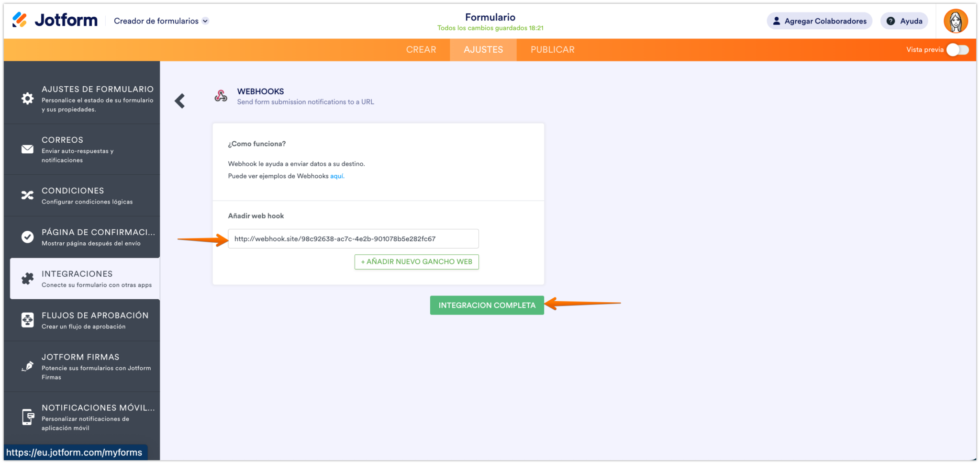Open Correos via the envelope icon

(27, 149)
